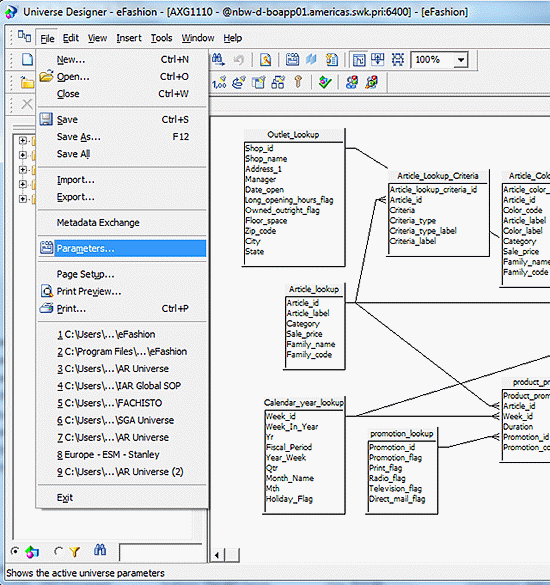Expand the fifth class tree node

[x=23, y=199]
